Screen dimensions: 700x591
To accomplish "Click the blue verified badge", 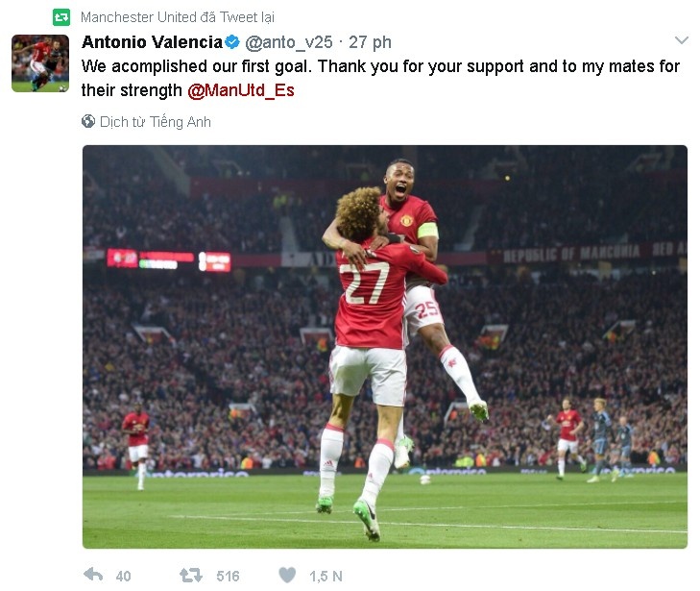I will (232, 42).
